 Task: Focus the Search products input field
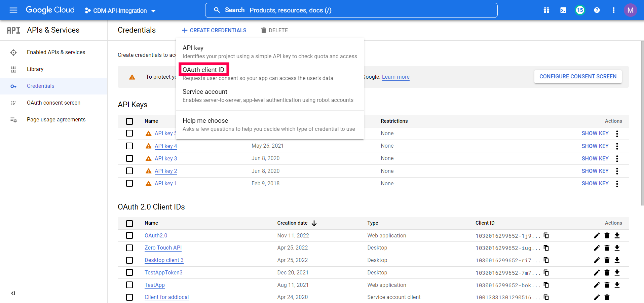[351, 10]
